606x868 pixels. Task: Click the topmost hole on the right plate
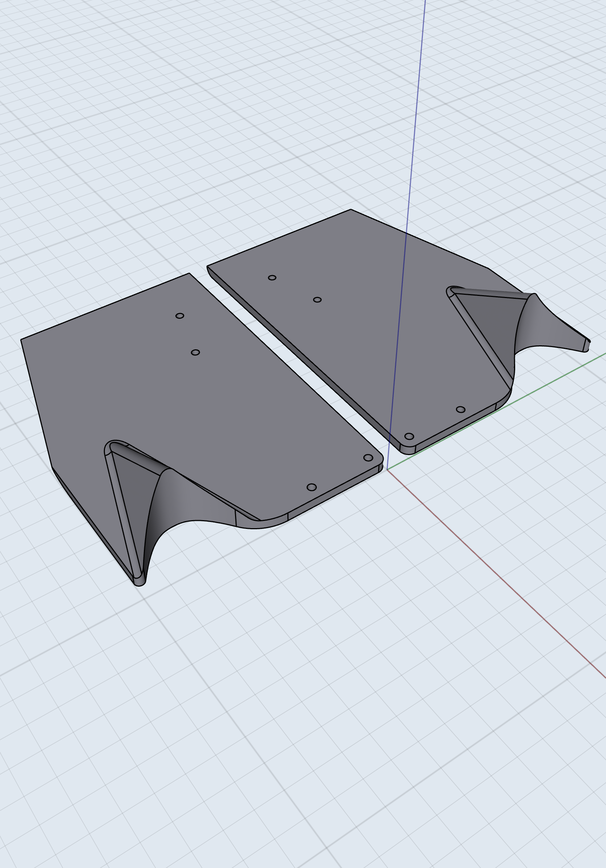coord(272,277)
